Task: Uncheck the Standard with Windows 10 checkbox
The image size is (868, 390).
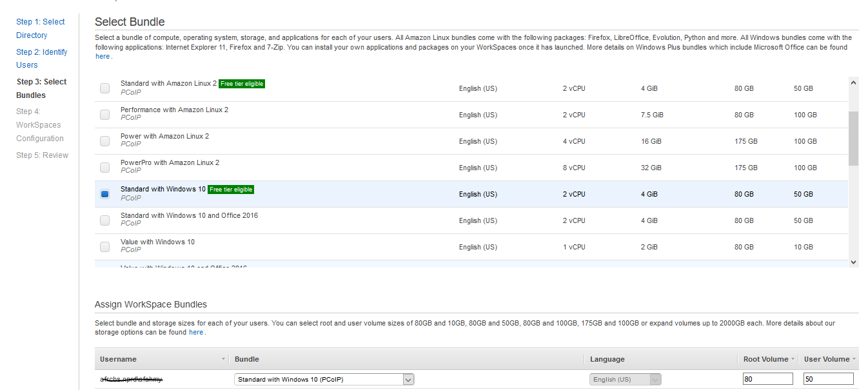Action: click(104, 194)
